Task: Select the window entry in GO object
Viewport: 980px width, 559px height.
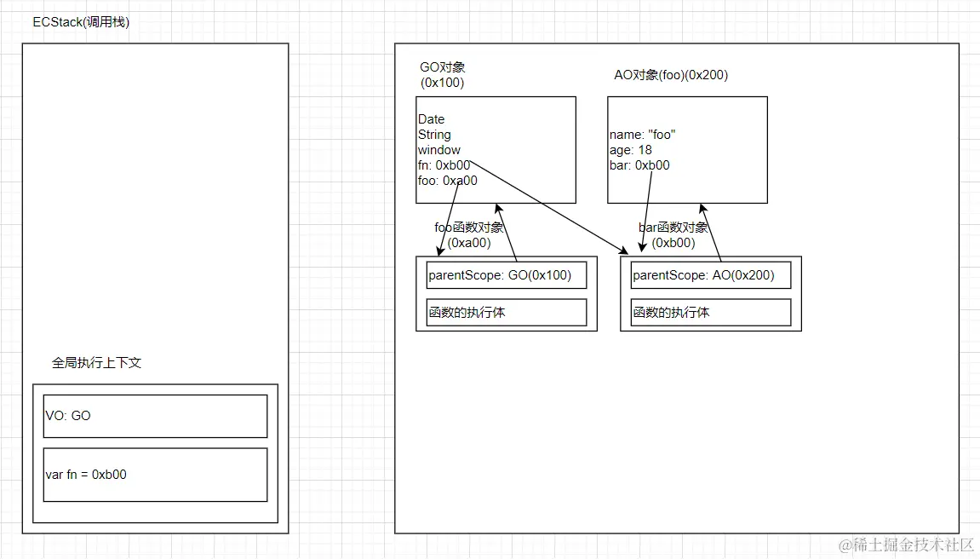Action: (438, 150)
